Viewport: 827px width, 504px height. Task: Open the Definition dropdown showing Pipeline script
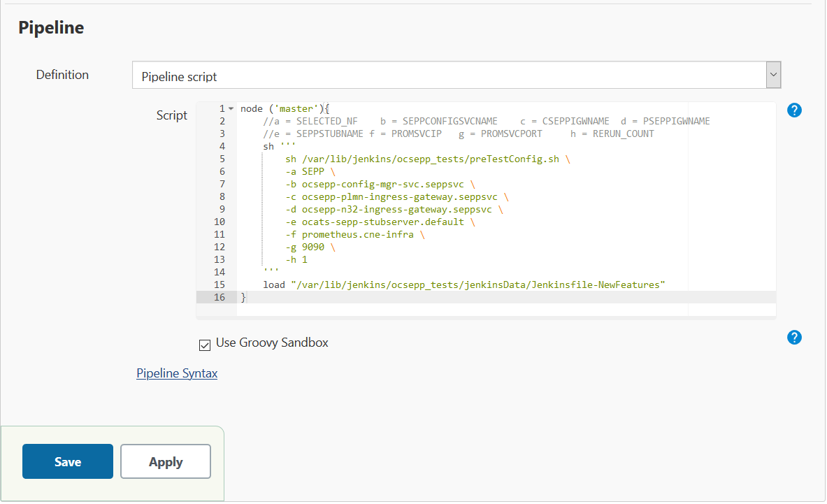456,76
